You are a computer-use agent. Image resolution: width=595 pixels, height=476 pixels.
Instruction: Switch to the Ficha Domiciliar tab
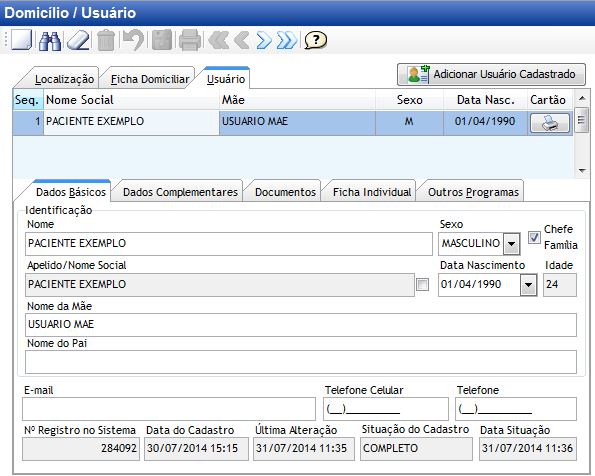[x=150, y=79]
